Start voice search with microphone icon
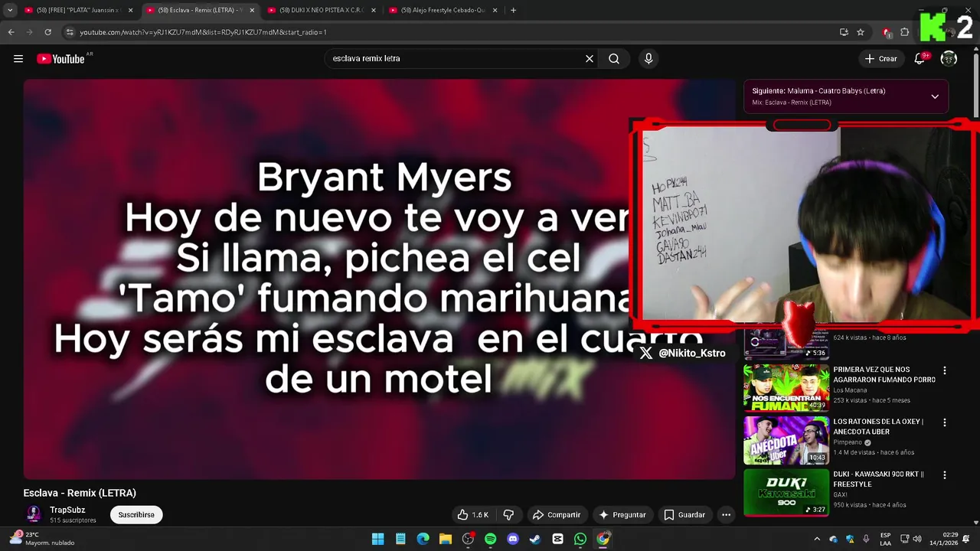This screenshot has width=980, height=551. pyautogui.click(x=648, y=59)
